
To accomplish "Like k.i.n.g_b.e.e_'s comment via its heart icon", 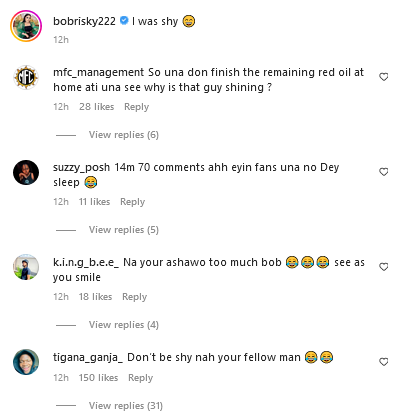I will pyautogui.click(x=384, y=267).
